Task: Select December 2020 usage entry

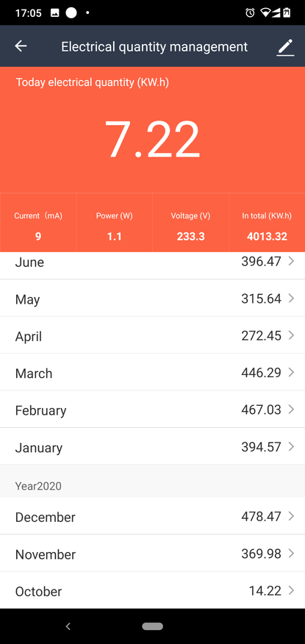Action: 152,516
